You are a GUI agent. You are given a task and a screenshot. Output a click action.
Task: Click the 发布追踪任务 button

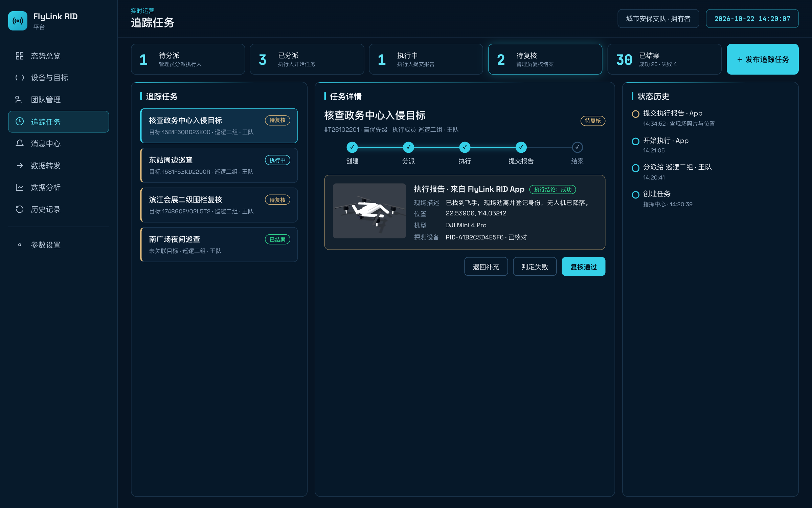pyautogui.click(x=763, y=59)
